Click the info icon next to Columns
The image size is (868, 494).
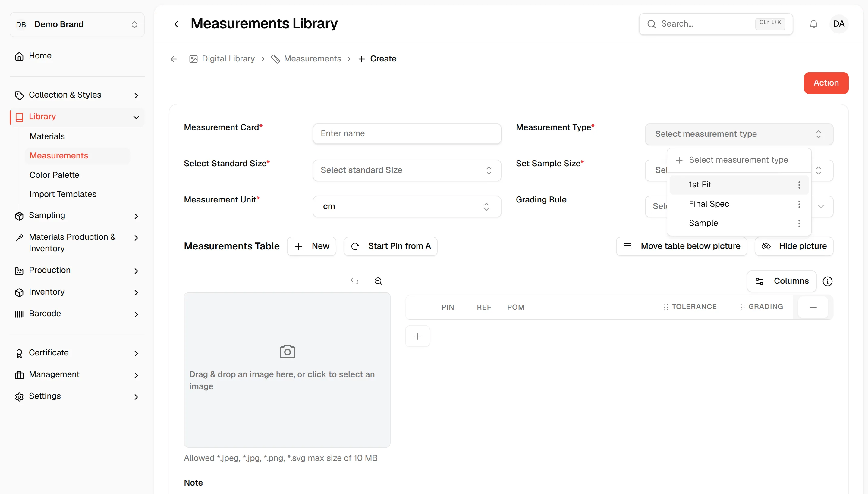[827, 281]
